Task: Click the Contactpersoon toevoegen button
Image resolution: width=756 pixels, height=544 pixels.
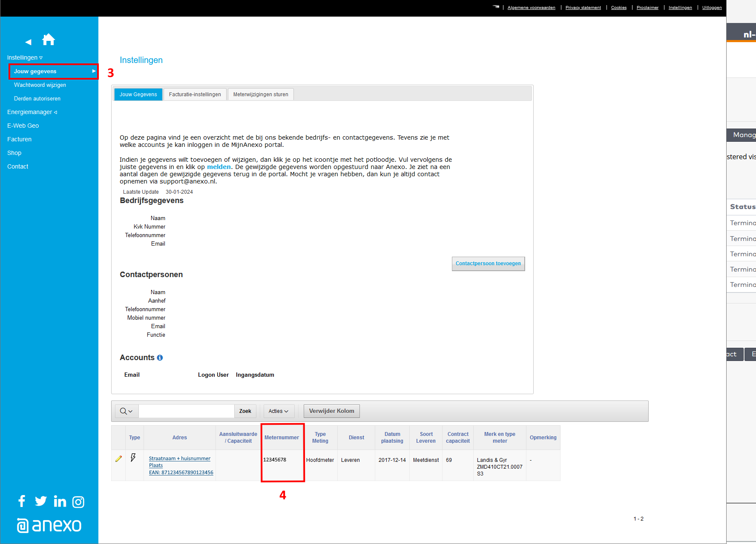Action: point(488,263)
